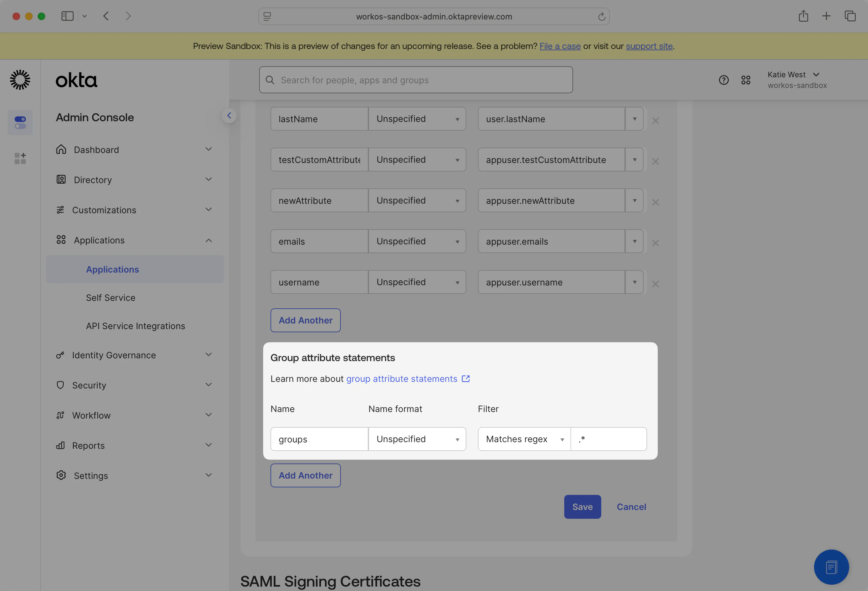Open the Admin Console toggle icon in rail
Screen dimensions: 868x591
20,122
